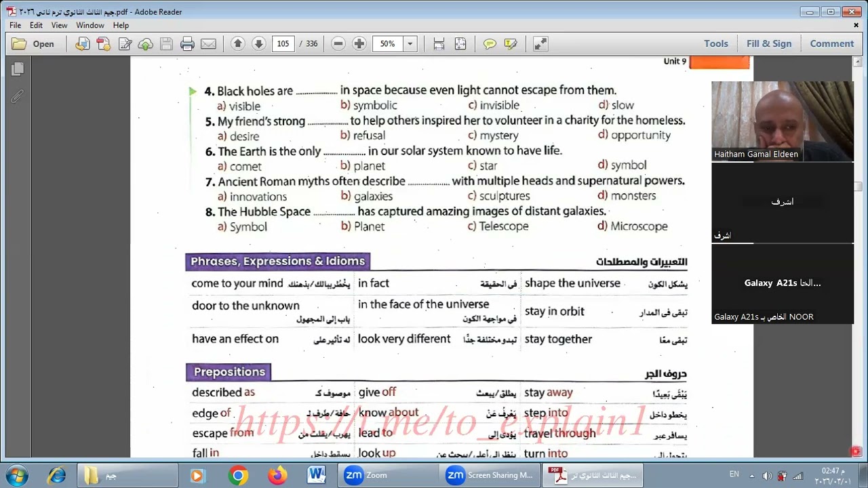Open the Tools pane
Image resolution: width=868 pixels, height=488 pixels.
tap(715, 44)
